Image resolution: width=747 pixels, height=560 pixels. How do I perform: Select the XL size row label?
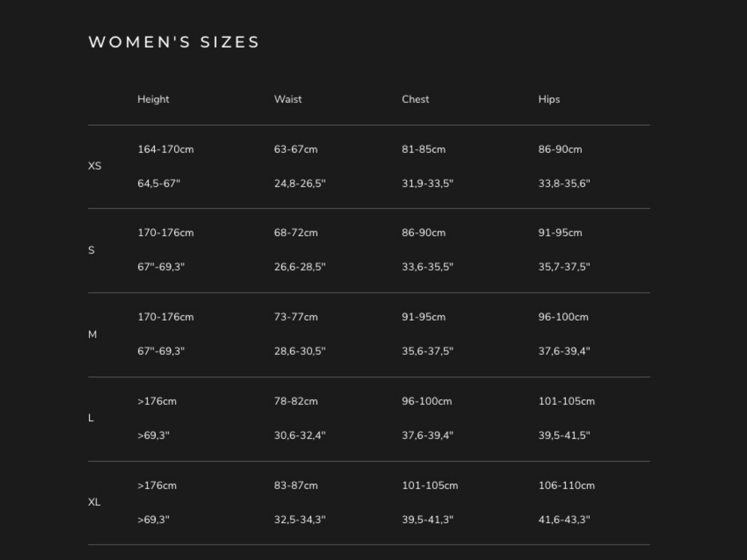point(94,503)
